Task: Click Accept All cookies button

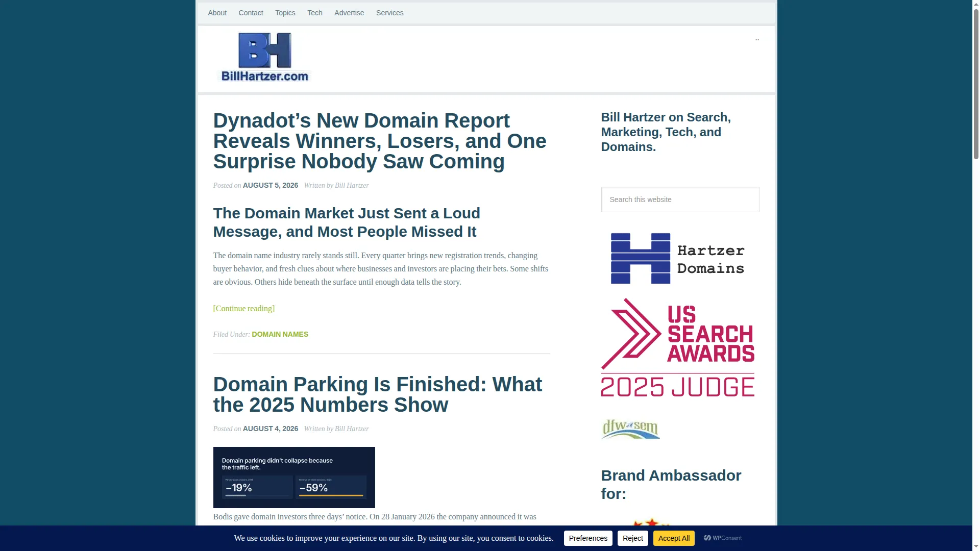Action: (674, 538)
